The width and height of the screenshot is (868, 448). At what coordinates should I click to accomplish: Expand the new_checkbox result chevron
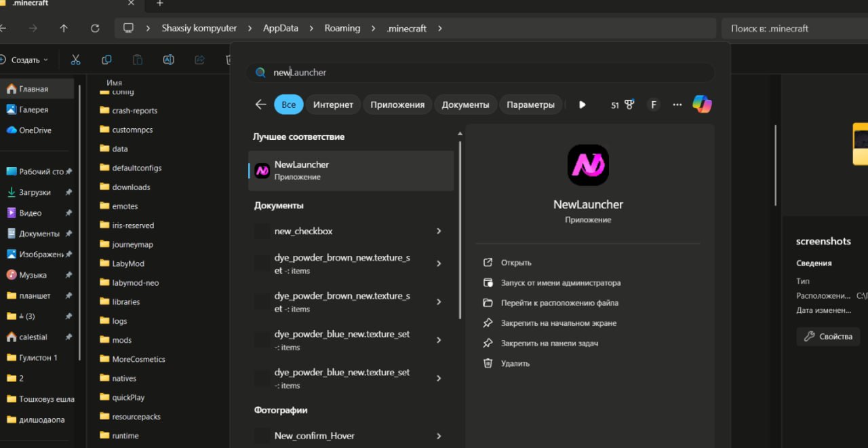click(439, 231)
